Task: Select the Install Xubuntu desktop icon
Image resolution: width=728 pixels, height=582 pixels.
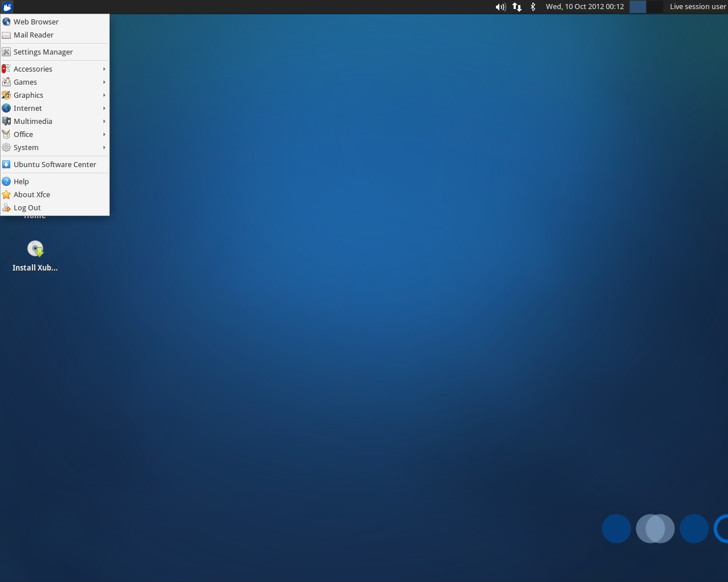Action: point(35,248)
